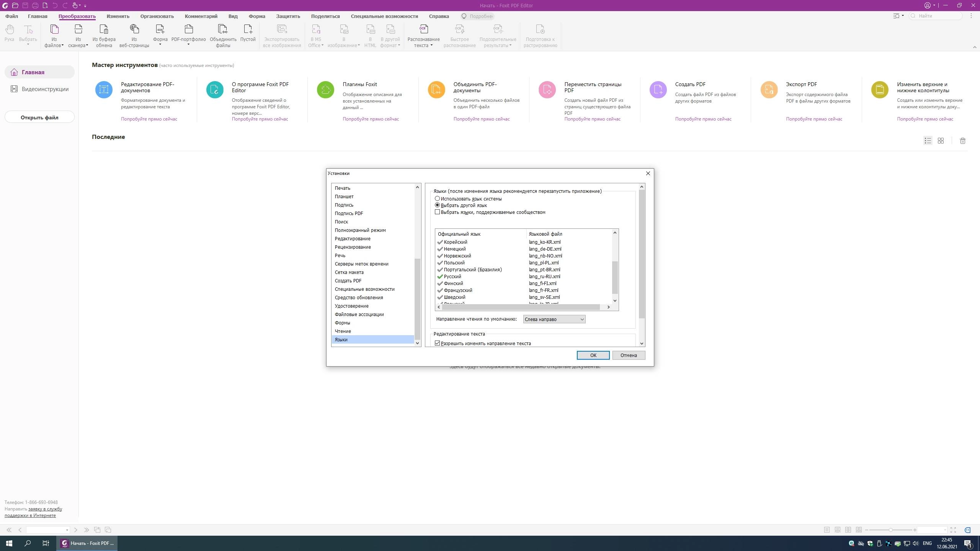Switch to the Организовать ribbon tab

tap(157, 16)
